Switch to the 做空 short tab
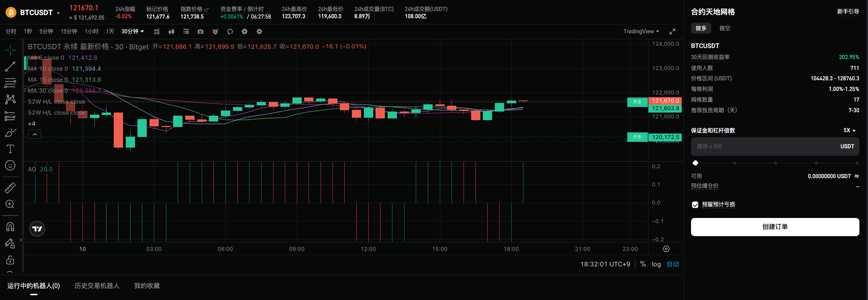The height and width of the screenshot is (300, 868). (x=725, y=28)
